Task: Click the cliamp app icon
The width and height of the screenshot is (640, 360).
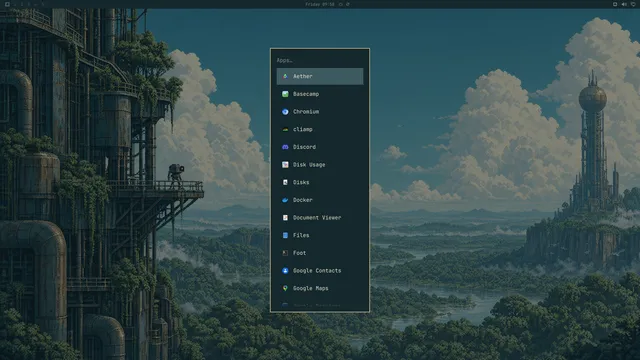Action: click(285, 129)
